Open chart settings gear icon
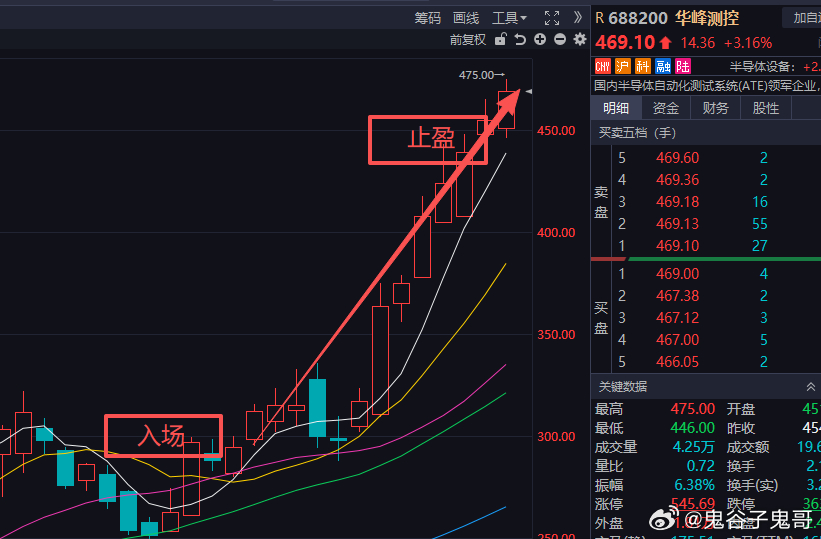821x539 pixels. coord(580,39)
